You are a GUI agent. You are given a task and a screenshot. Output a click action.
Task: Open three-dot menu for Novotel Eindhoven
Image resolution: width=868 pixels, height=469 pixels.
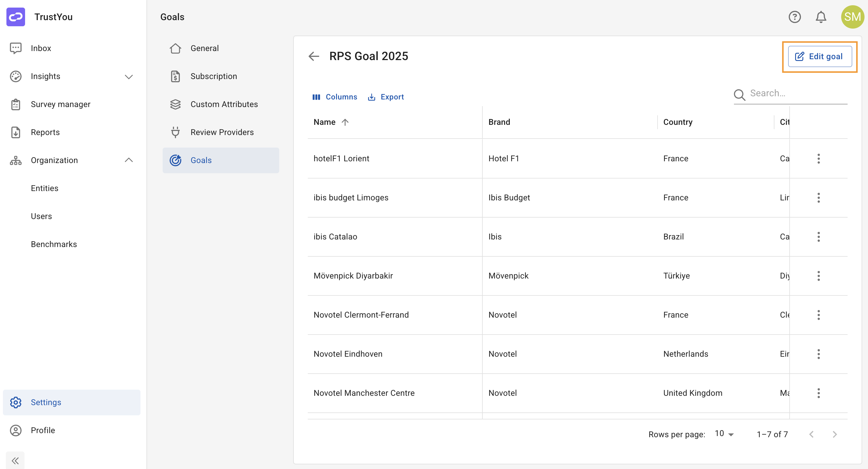(x=818, y=354)
